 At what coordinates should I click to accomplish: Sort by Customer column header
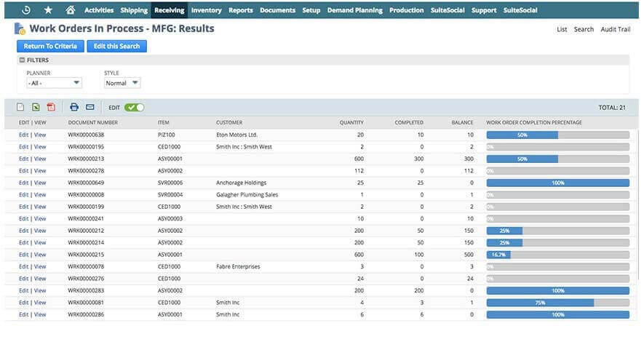pos(229,122)
